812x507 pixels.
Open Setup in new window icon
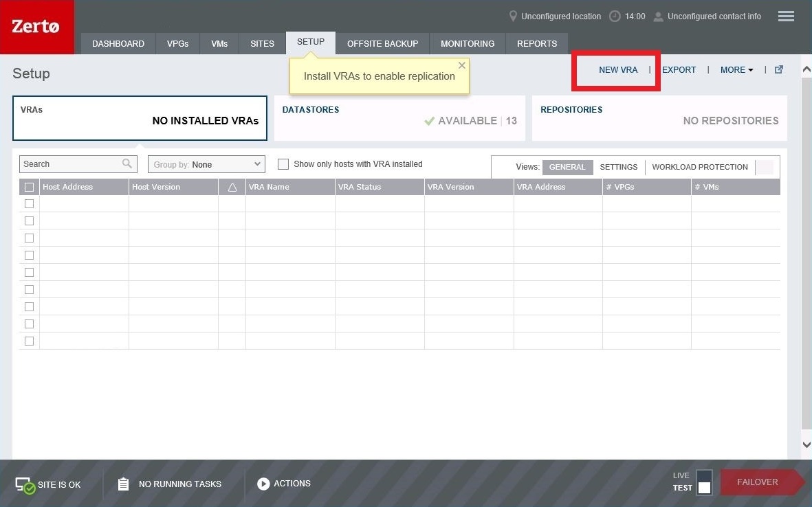(x=778, y=70)
